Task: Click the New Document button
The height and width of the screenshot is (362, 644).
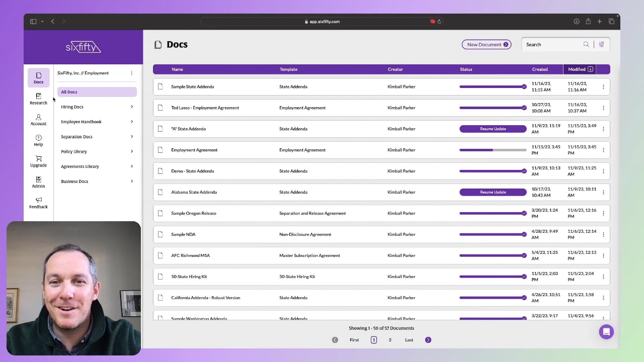Action: pyautogui.click(x=486, y=45)
